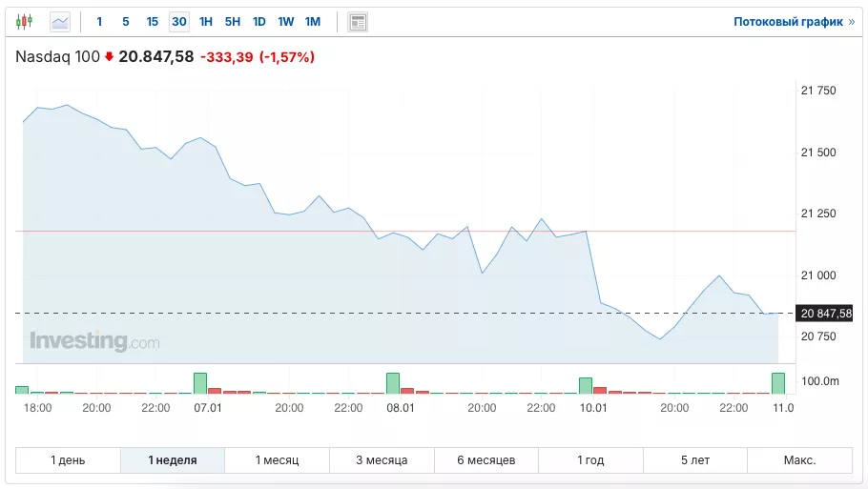Click the news overlay icon in toolbar
Screen dimensions: 868x489
coord(358,21)
